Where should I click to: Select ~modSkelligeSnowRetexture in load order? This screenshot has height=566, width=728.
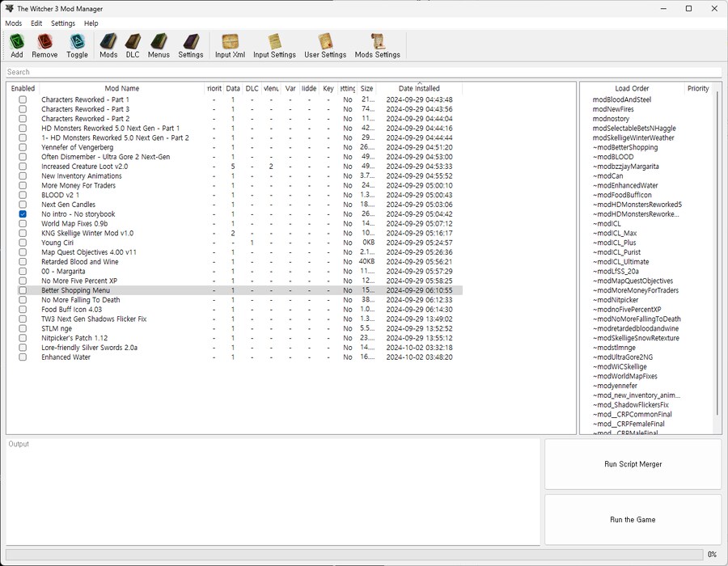pyautogui.click(x=636, y=338)
